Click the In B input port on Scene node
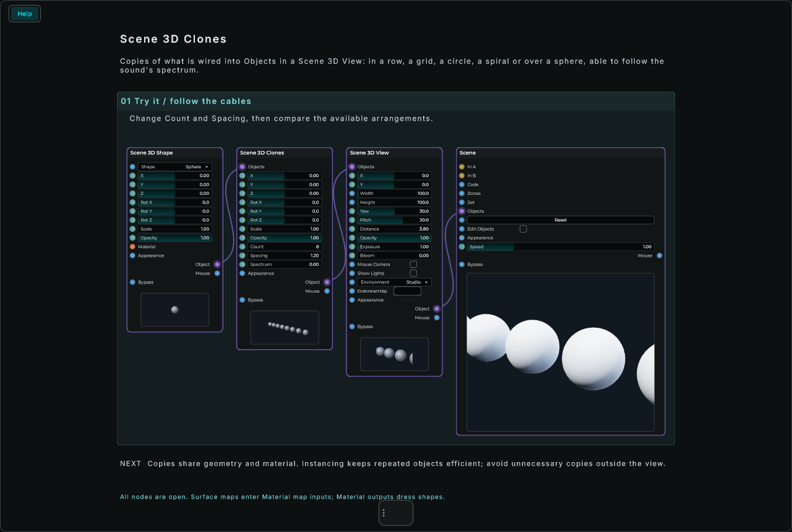This screenshot has height=532, width=792. coord(462,176)
